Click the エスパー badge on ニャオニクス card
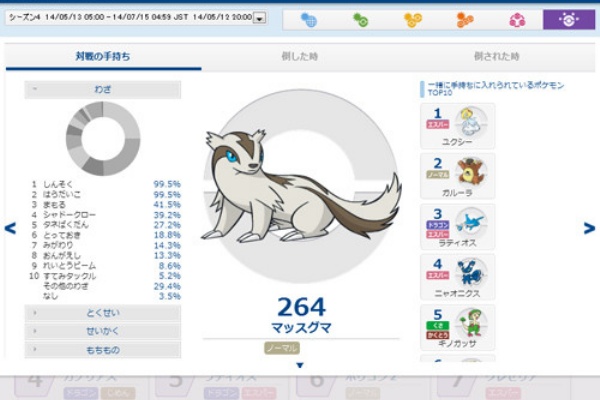 click(x=438, y=276)
